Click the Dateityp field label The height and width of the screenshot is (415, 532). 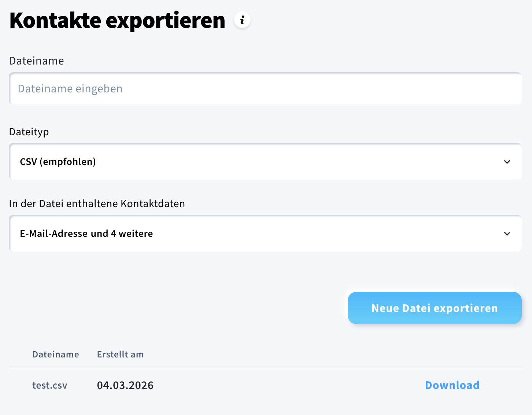[x=29, y=132]
